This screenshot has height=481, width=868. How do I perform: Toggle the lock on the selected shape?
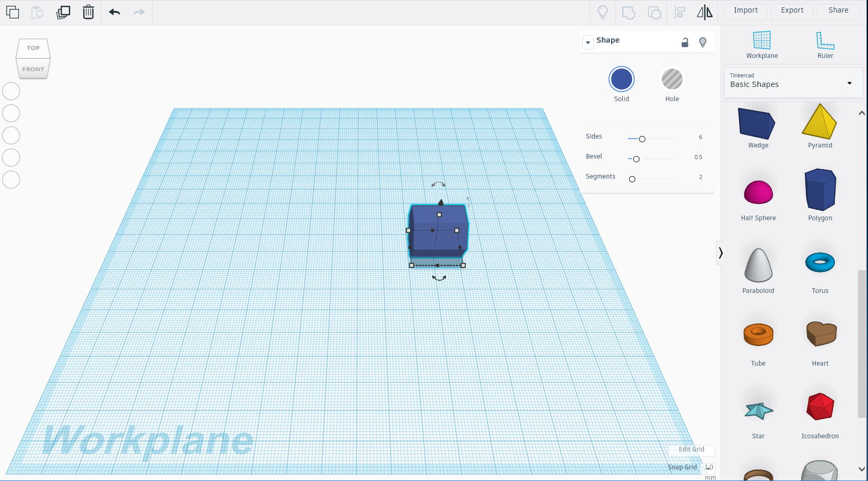[685, 42]
